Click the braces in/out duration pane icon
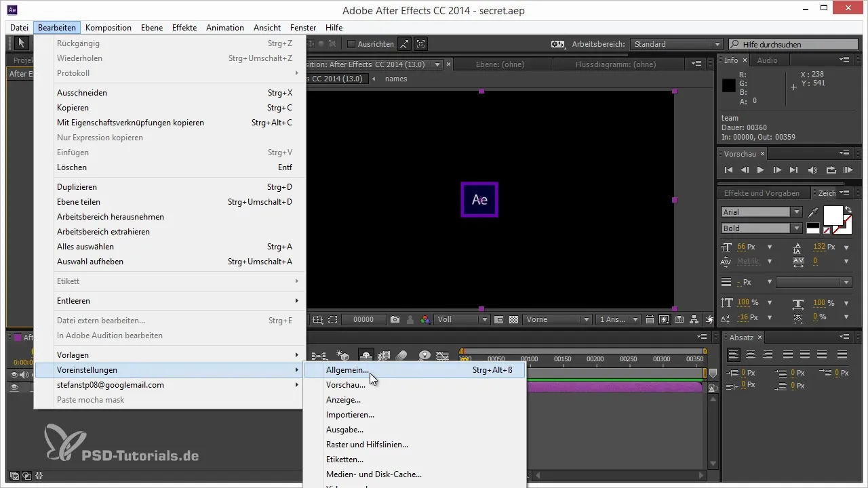This screenshot has width=868, height=488. pyautogui.click(x=39, y=476)
